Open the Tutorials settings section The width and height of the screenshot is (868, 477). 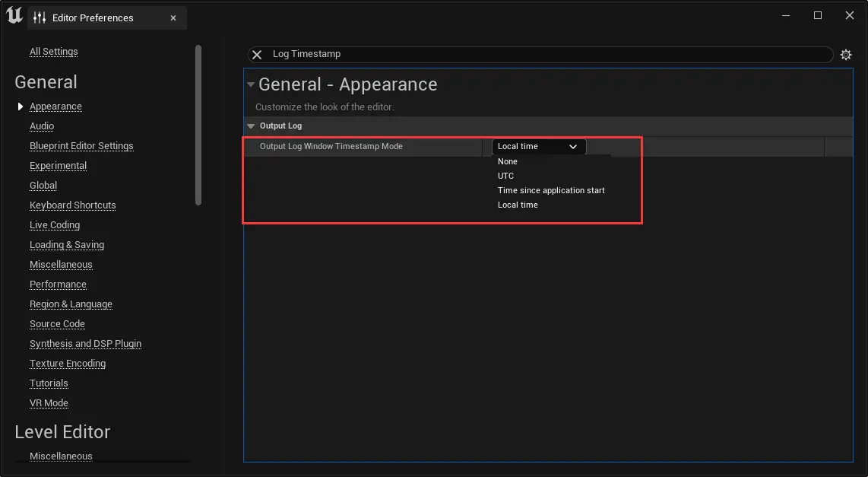click(49, 383)
